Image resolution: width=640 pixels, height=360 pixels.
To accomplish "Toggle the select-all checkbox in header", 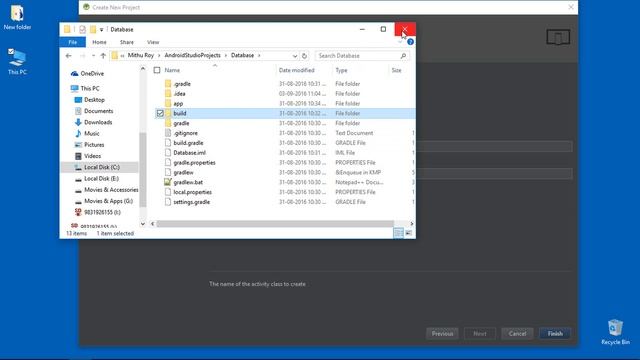I will [x=157, y=70].
